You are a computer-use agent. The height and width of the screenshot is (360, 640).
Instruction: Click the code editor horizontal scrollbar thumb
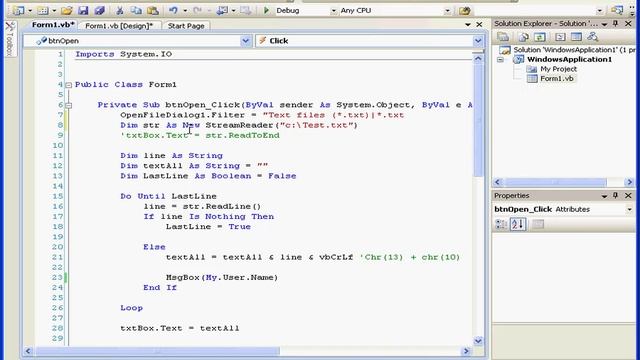[158, 351]
